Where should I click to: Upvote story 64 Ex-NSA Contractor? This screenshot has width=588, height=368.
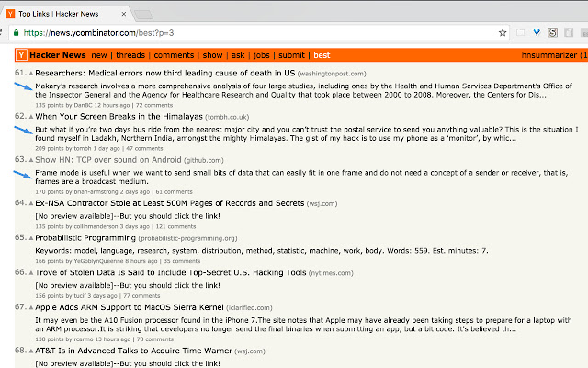(31, 203)
